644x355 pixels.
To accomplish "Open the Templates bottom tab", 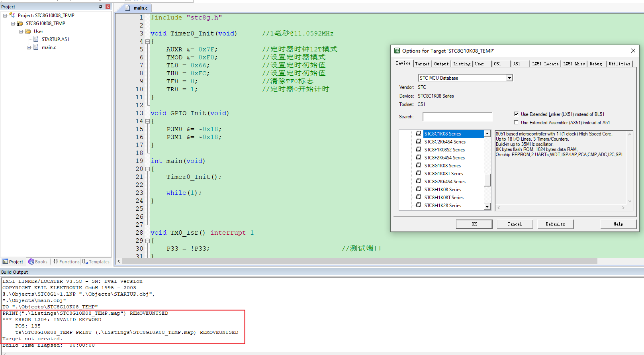I will point(96,262).
